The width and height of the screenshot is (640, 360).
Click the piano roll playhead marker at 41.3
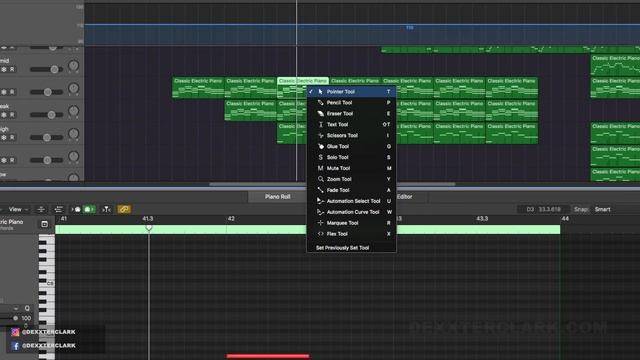tap(149, 227)
